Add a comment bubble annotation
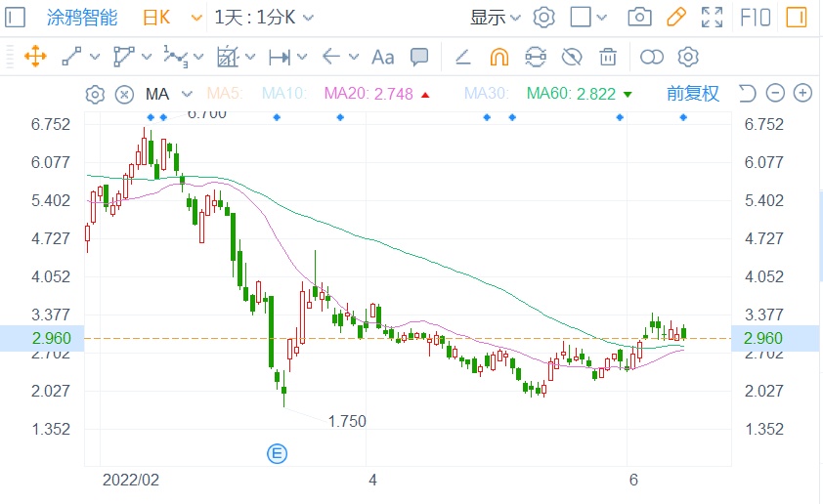The image size is (823, 504). pos(419,57)
